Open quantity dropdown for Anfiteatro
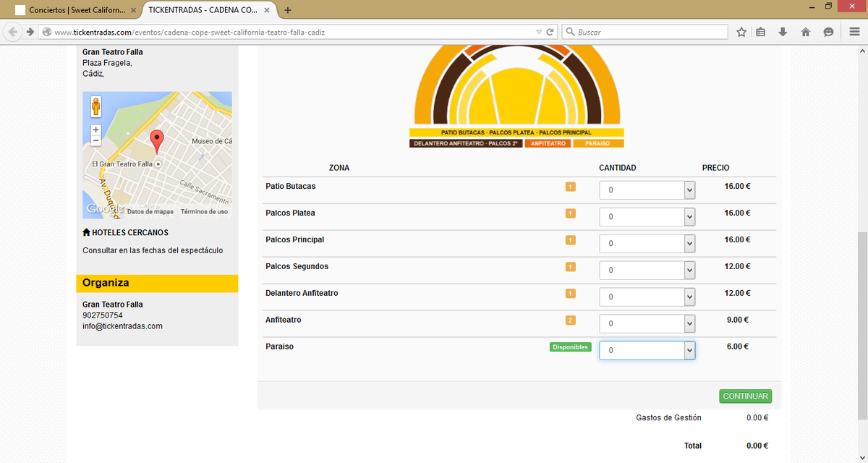Image resolution: width=868 pixels, height=463 pixels. pos(647,323)
